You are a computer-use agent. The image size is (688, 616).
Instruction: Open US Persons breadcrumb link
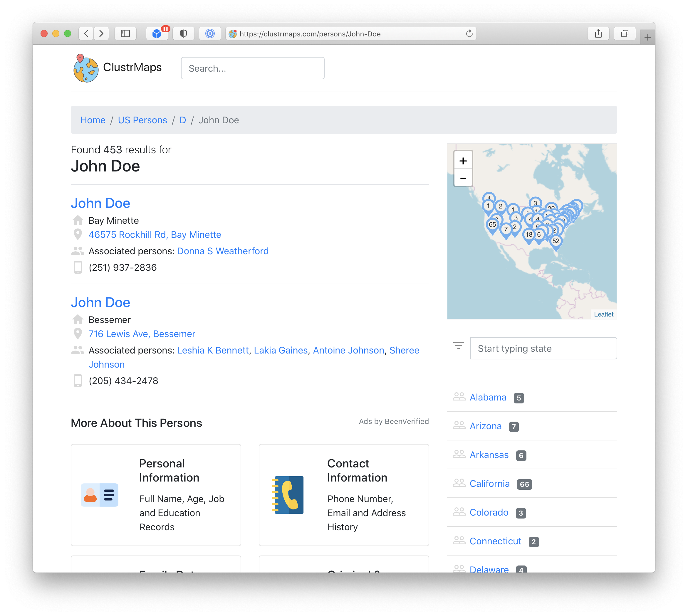click(142, 120)
